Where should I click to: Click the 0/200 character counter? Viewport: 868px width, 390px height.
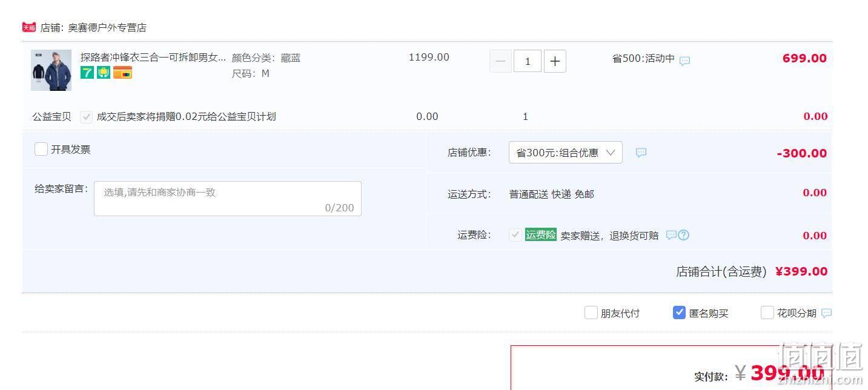340,208
